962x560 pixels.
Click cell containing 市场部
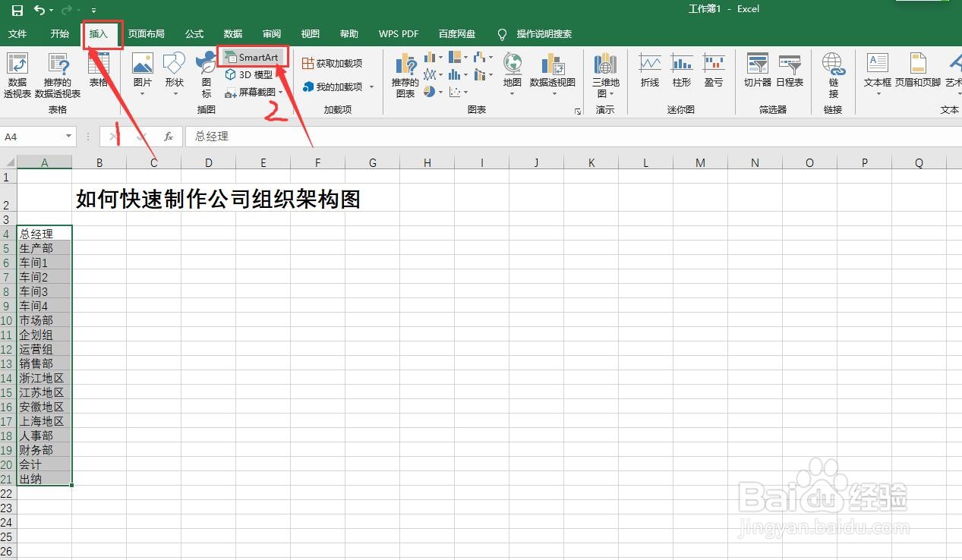[44, 320]
